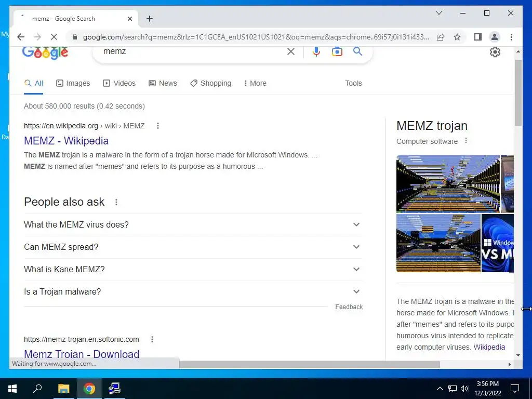Image resolution: width=532 pixels, height=399 pixels.
Task: Open the More search categories menu
Action: point(255,84)
